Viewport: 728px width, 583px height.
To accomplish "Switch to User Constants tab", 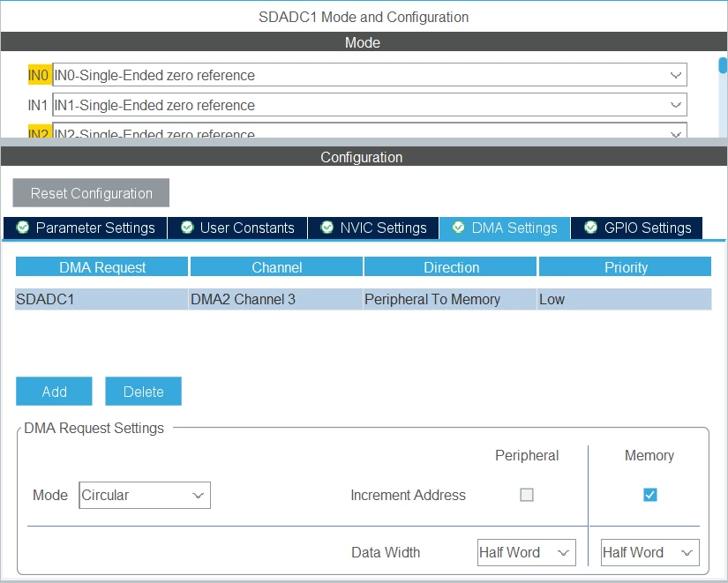I will tap(237, 228).
